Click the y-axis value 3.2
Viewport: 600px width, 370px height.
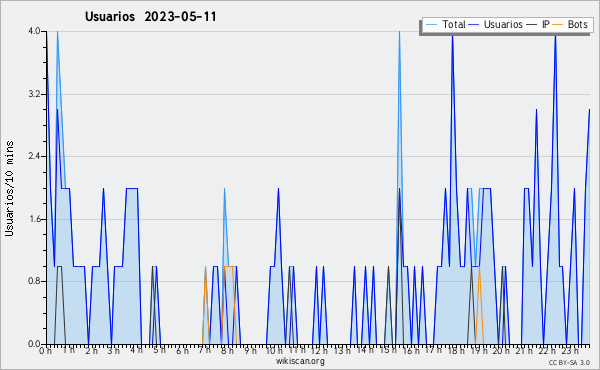(34, 94)
